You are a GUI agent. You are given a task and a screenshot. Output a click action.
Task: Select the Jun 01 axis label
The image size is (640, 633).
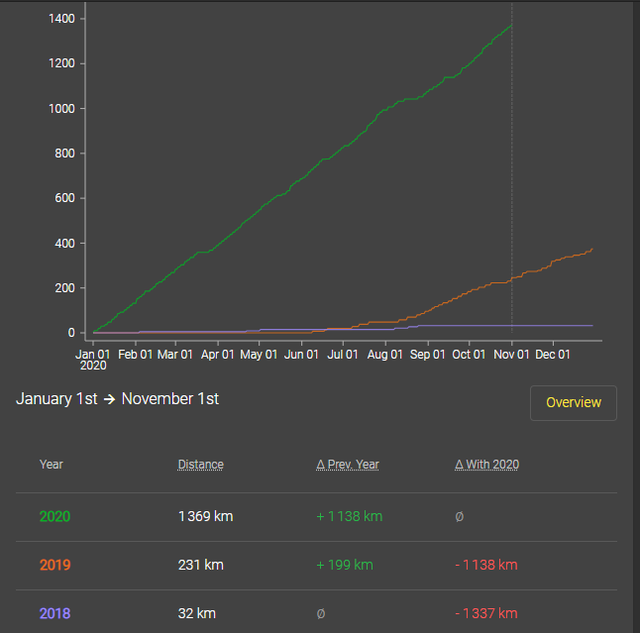(x=301, y=354)
